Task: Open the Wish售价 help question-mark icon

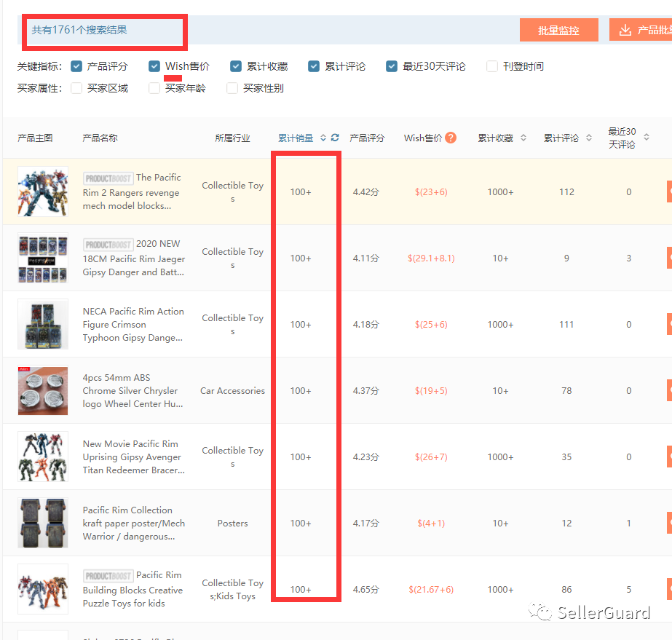Action: click(451, 138)
